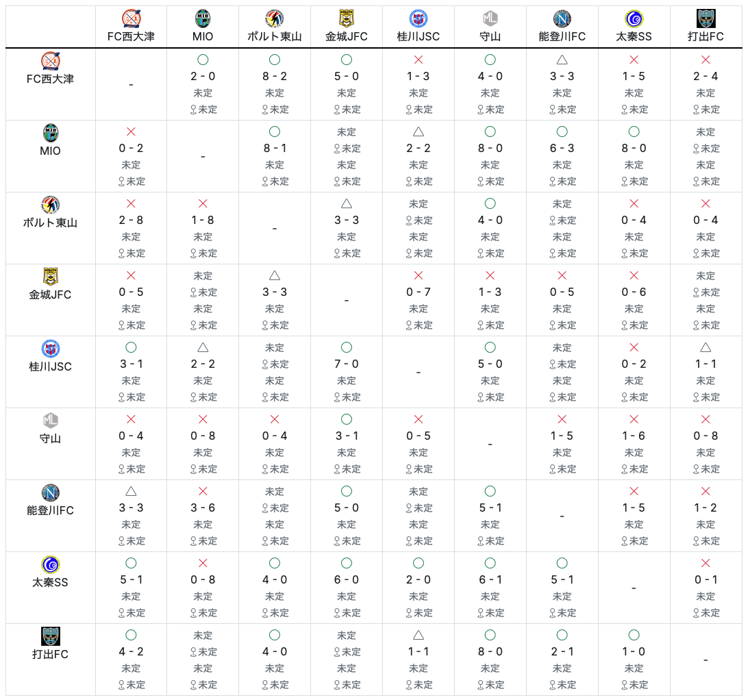Image resolution: width=750 pixels, height=700 pixels.
Task: Click the 守山 logo in the column header
Action: tap(490, 18)
